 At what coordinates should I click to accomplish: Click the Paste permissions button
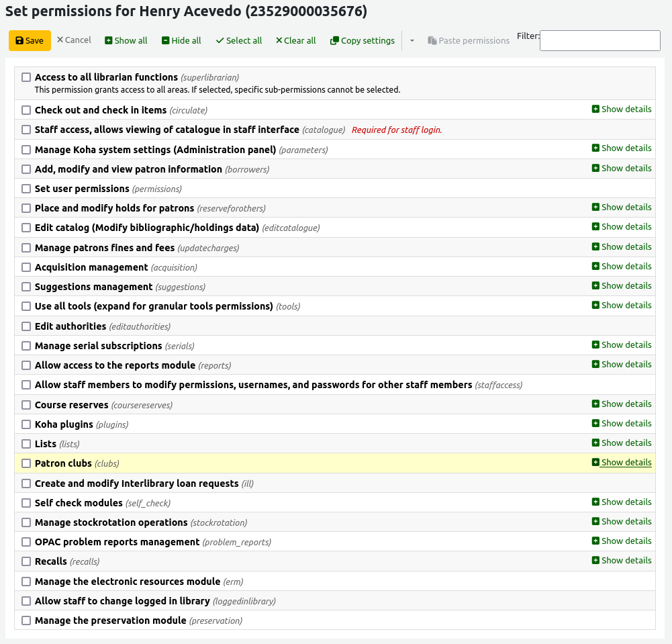469,40
